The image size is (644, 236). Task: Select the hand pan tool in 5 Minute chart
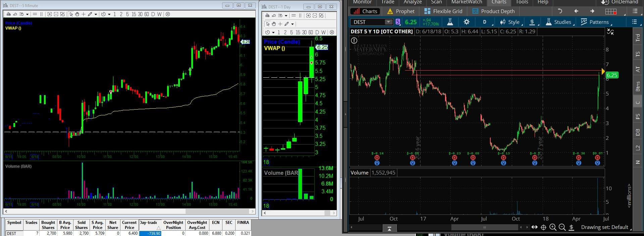pyautogui.click(x=77, y=14)
